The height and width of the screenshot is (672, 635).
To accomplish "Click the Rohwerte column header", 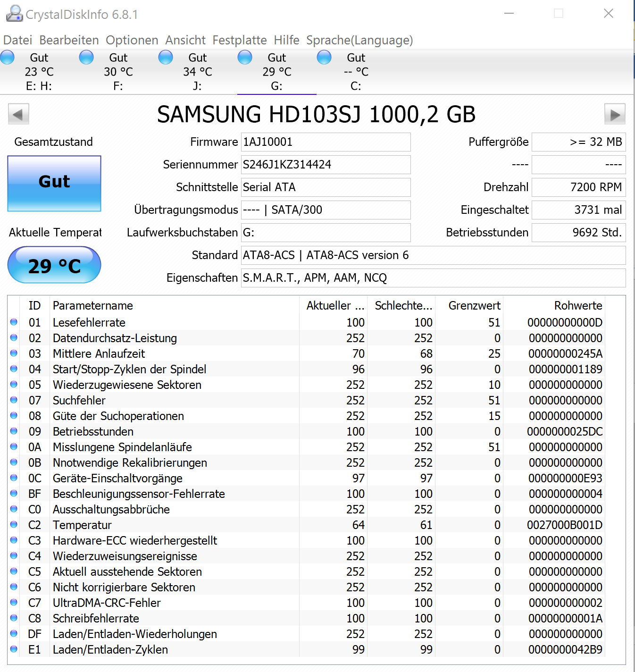I will [x=553, y=305].
